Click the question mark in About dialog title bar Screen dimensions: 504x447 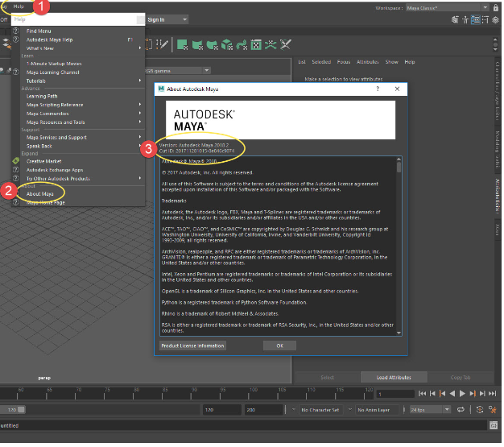pyautogui.click(x=378, y=89)
